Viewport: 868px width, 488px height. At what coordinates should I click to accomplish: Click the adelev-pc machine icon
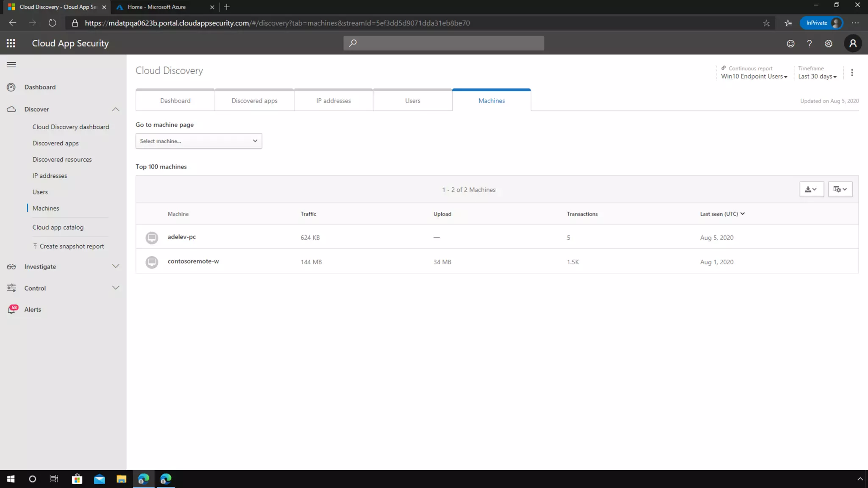point(152,238)
